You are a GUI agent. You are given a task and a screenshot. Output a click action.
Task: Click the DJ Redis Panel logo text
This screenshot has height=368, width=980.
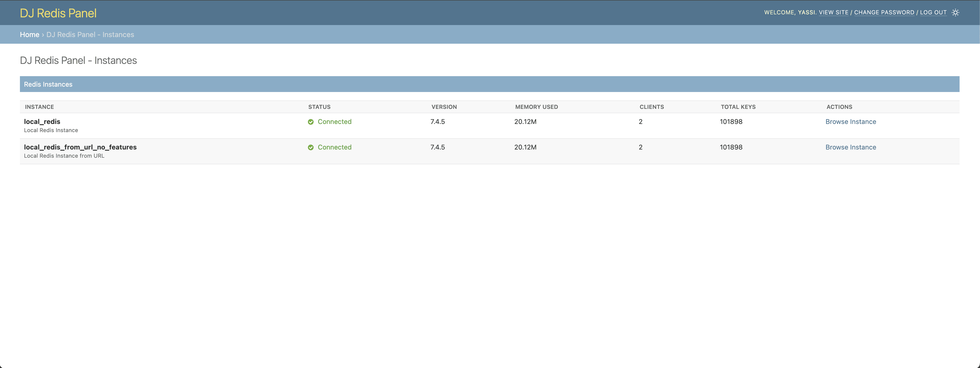tap(58, 13)
